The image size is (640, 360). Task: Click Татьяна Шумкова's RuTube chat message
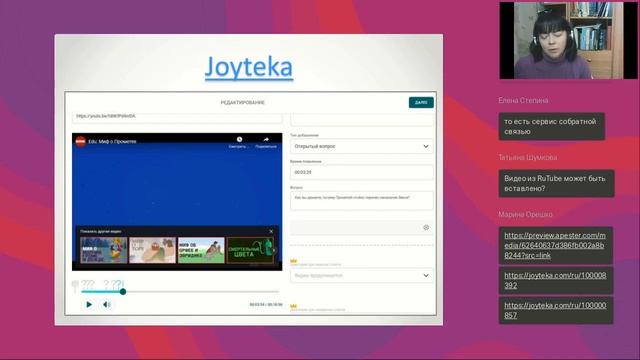click(556, 183)
